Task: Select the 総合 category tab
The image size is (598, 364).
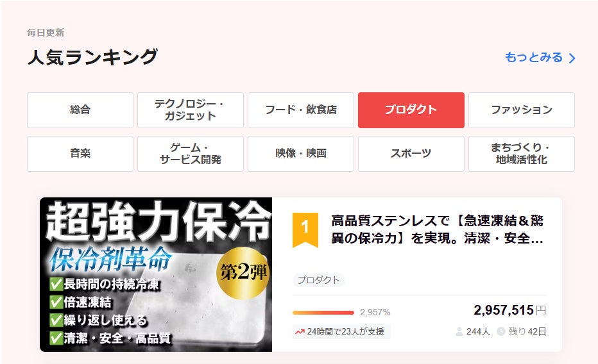Action: coord(80,110)
